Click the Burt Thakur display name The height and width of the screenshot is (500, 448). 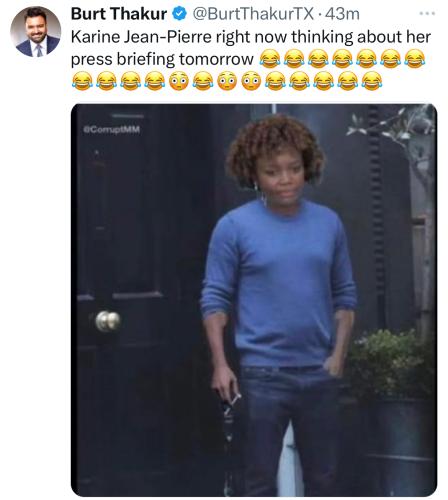[x=119, y=14]
